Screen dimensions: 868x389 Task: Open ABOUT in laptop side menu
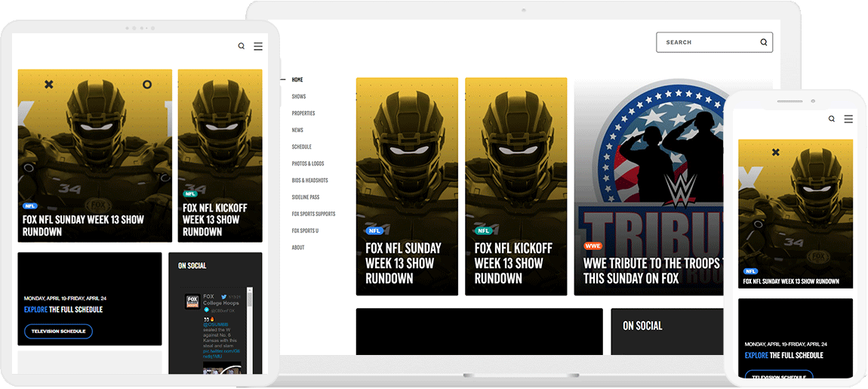[298, 247]
